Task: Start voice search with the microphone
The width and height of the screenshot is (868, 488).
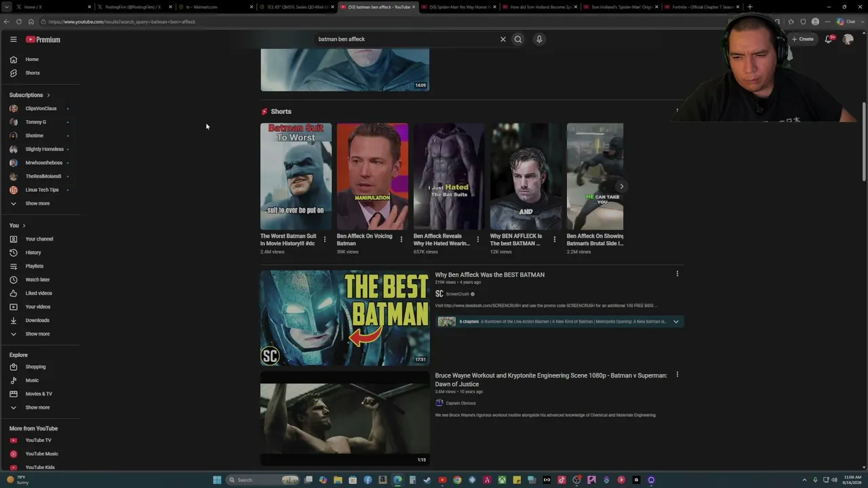Action: click(x=539, y=39)
